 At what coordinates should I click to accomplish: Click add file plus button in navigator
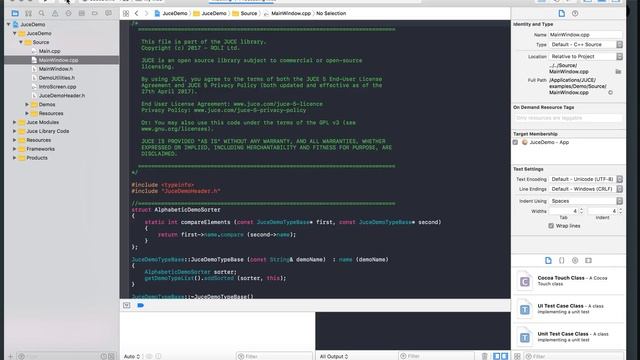coord(11,356)
